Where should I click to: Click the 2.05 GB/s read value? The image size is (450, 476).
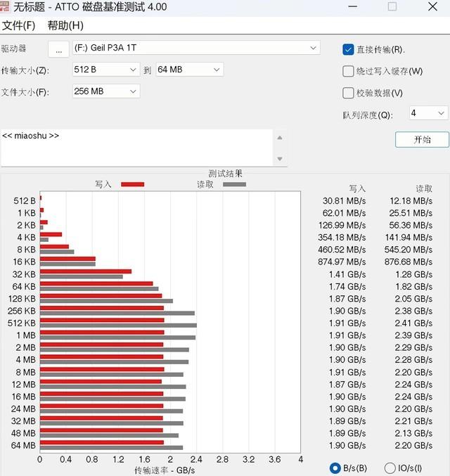coord(413,299)
